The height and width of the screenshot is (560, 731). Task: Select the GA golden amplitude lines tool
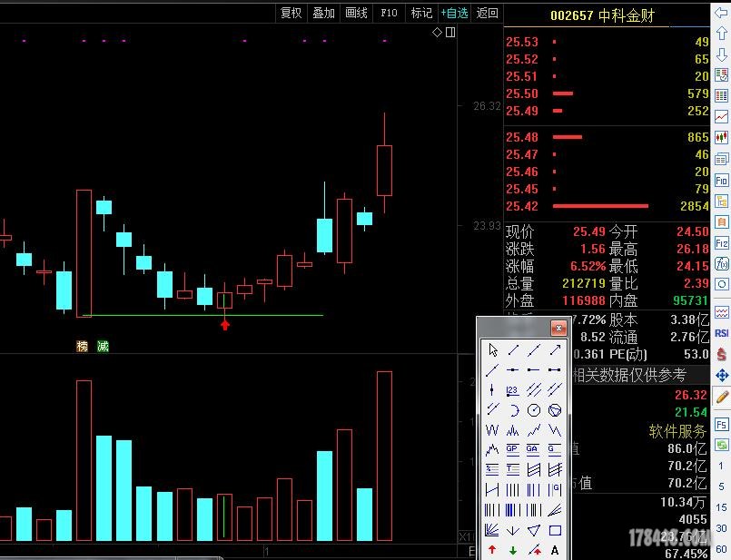point(533,449)
